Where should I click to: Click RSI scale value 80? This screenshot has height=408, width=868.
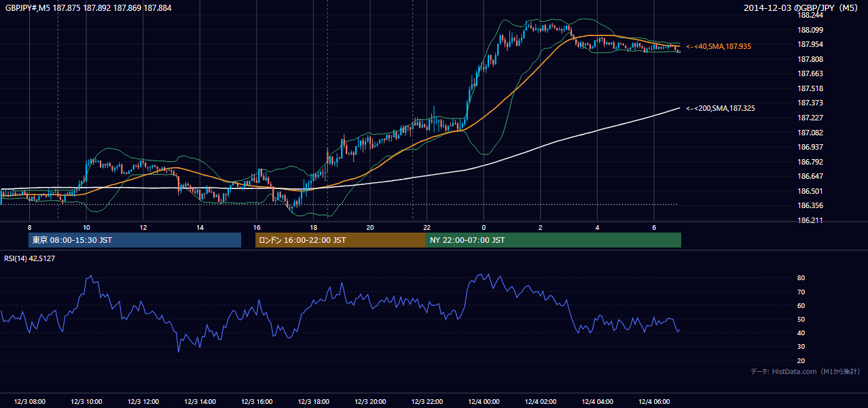tap(801, 278)
